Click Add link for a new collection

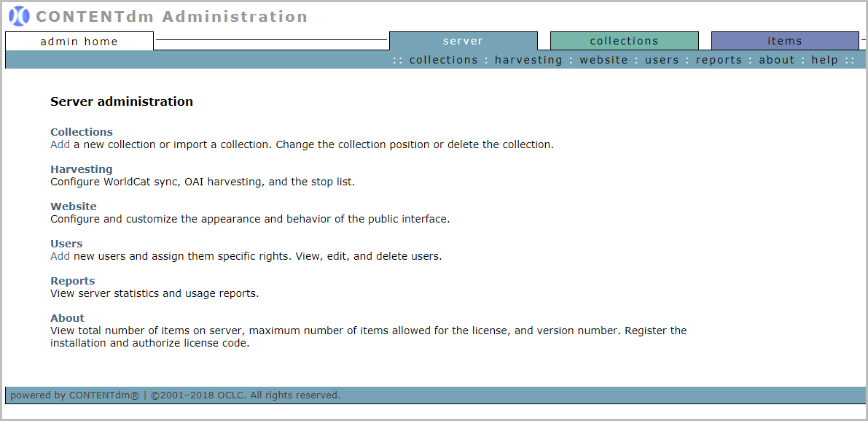coord(60,144)
